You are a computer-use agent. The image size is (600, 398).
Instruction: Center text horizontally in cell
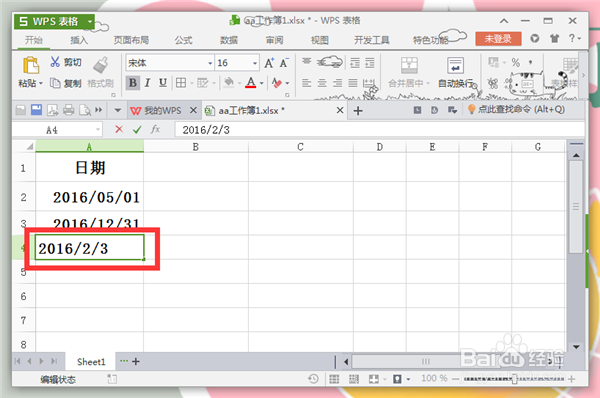point(322,83)
